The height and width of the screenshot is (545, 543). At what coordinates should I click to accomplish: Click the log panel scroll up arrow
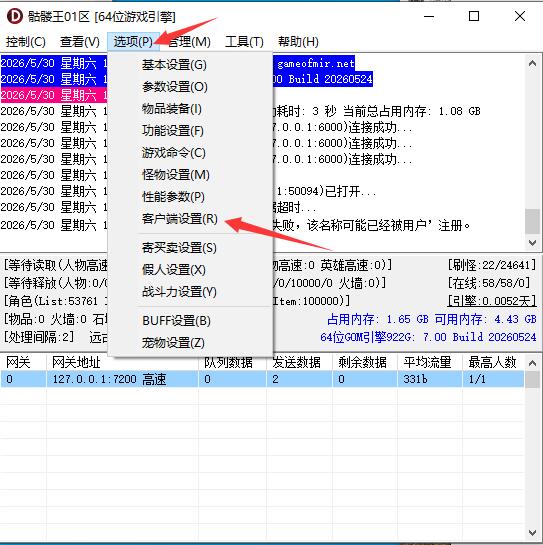(532, 64)
